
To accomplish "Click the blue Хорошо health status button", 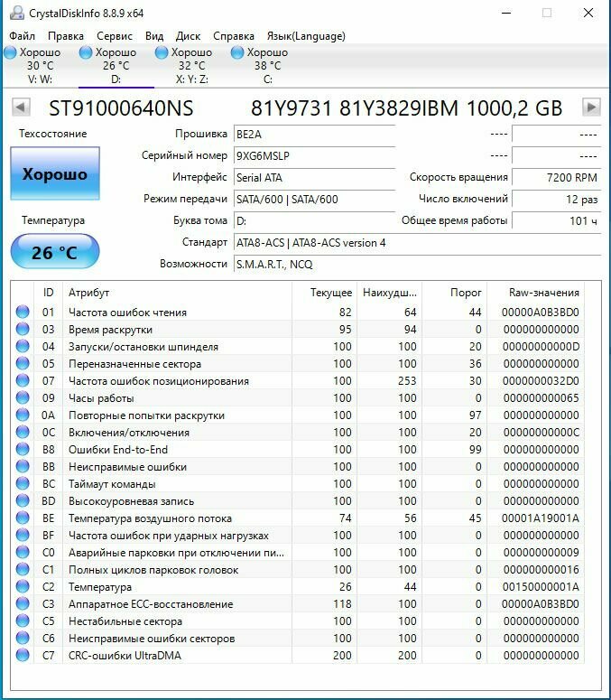I will [x=55, y=173].
